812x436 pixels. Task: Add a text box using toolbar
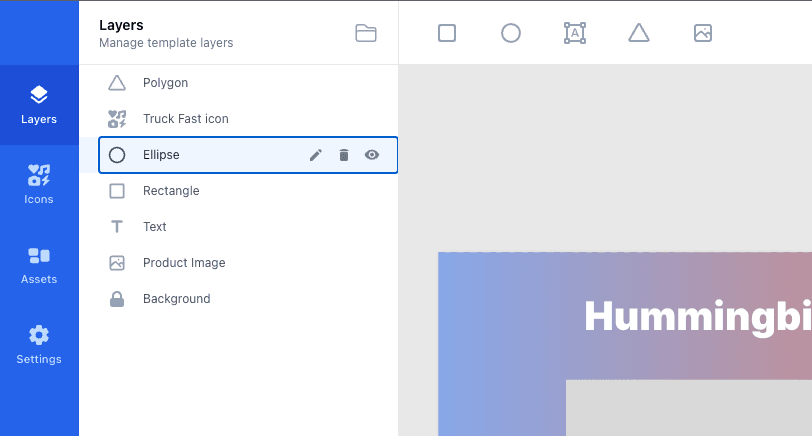click(575, 33)
